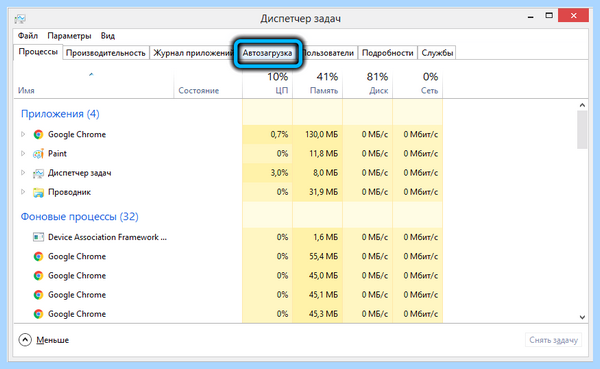Screen dimensions: 600x369
Task: Click the Меньше circle arrow icon
Action: coord(25,340)
